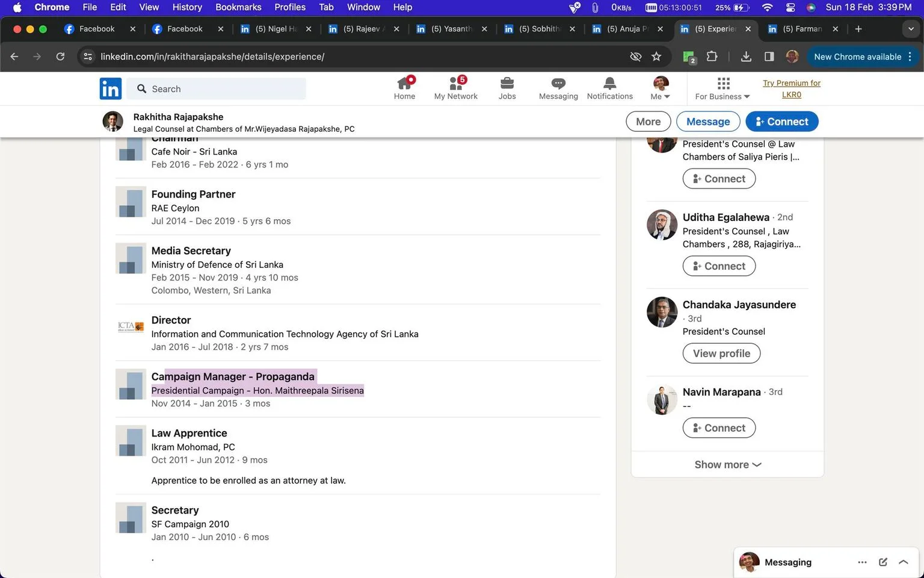Expand the Messaging panel chevron
This screenshot has height=578, width=924.
click(904, 562)
